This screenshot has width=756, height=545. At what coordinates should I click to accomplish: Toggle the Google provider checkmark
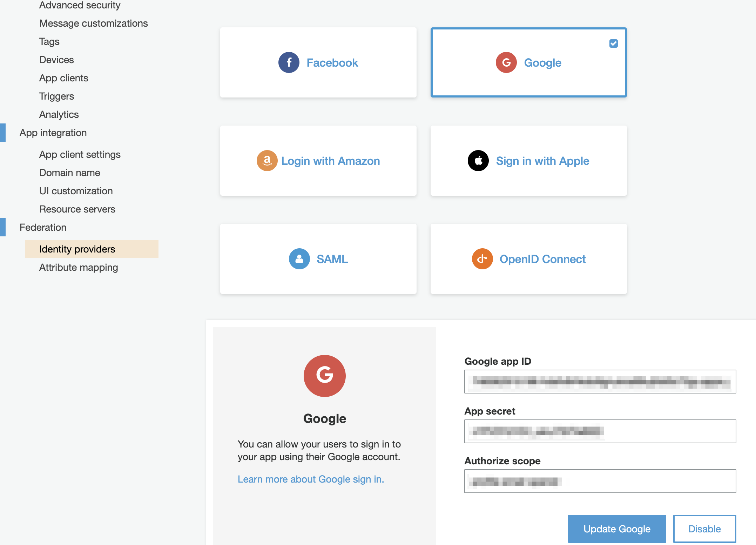[613, 43]
